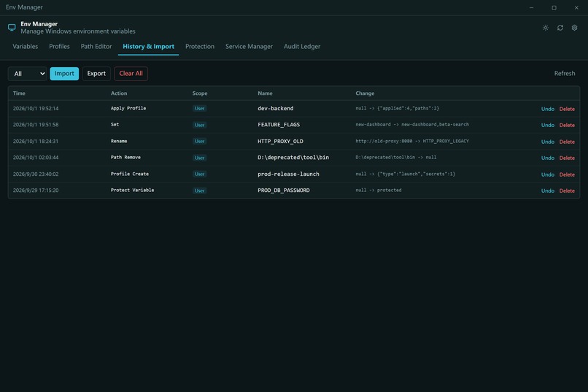Undo the prod-release-launch profile creation
Viewport: 588px width, 392px height.
[547, 174]
